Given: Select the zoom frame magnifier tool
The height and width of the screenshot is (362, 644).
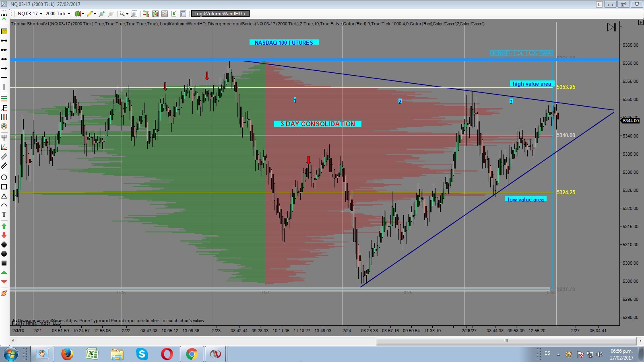Looking at the screenshot, I should pos(134,14).
